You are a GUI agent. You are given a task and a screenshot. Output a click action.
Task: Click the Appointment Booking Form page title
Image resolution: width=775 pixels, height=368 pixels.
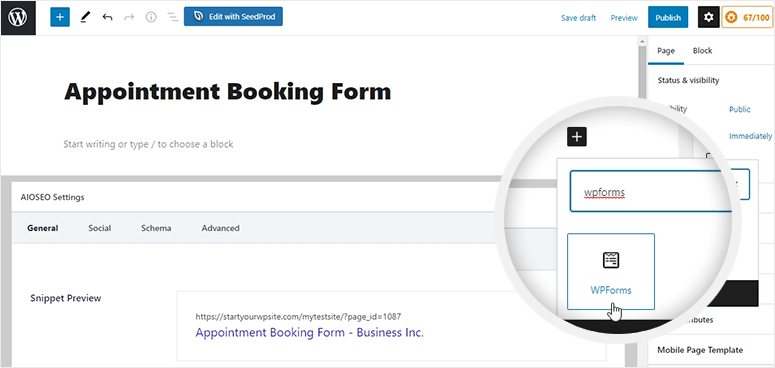pos(227,92)
